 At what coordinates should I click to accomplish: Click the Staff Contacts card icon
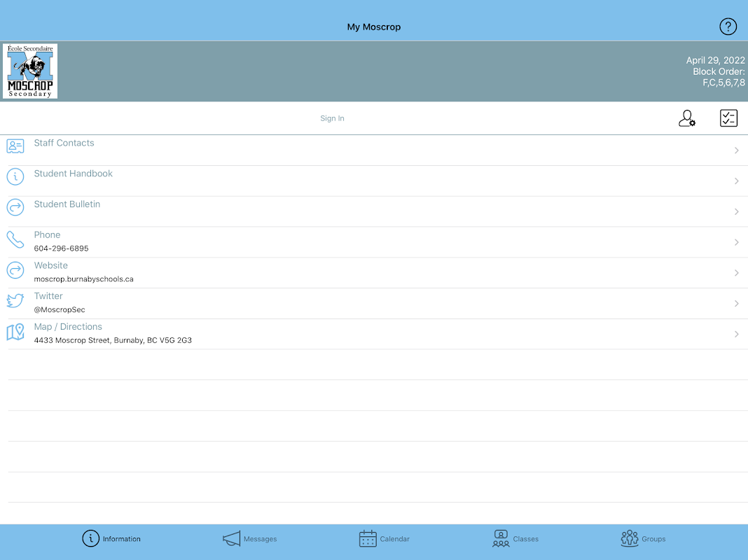click(x=15, y=146)
